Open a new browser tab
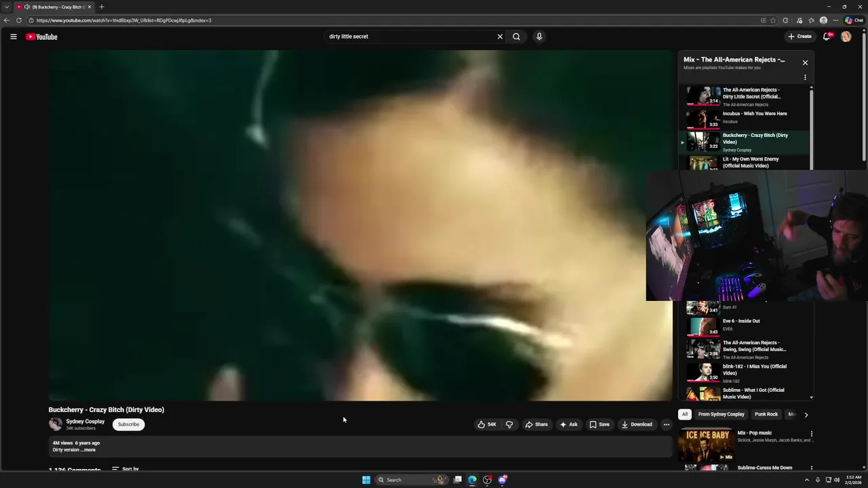868x488 pixels. click(101, 7)
